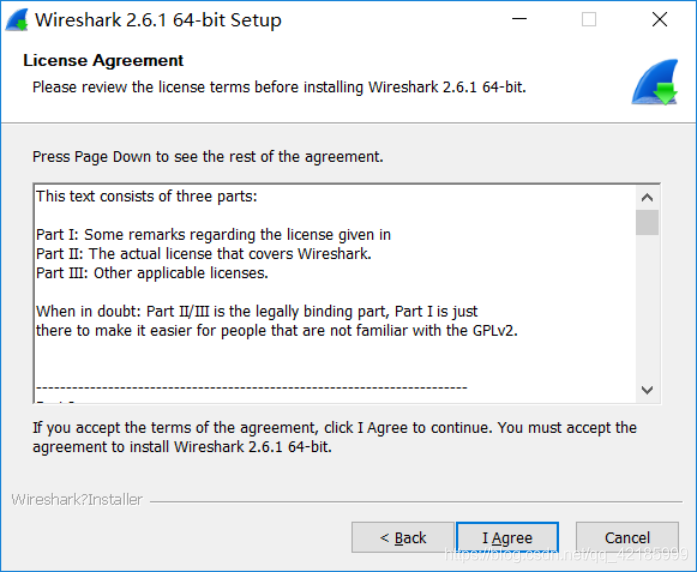
Task: Minimize the Wireshark Setup window
Action: coord(519,20)
